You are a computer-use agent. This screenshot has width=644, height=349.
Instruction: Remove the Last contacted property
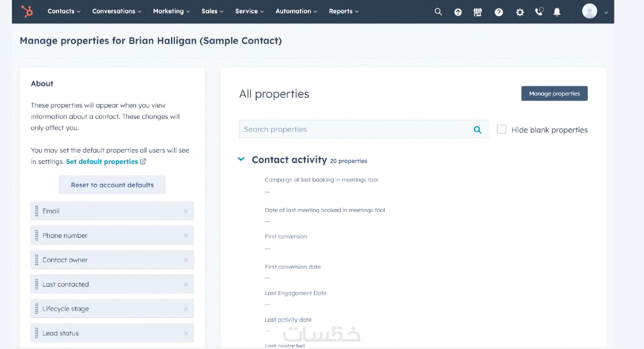(x=186, y=284)
